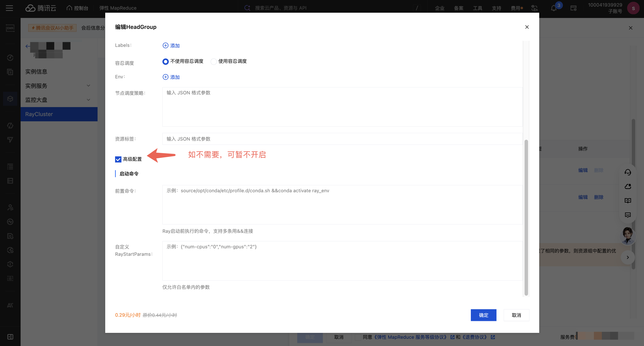Click the 资源标签 JSON input field
The height and width of the screenshot is (346, 644).
(x=342, y=139)
